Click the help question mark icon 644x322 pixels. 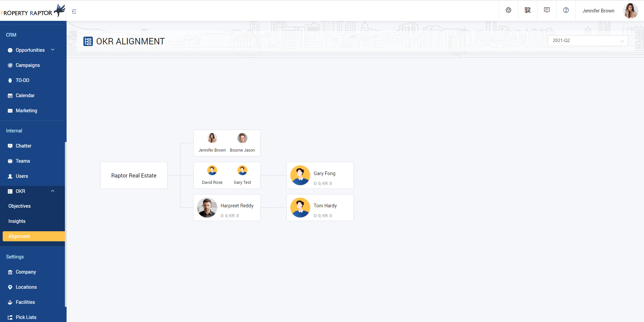click(566, 10)
